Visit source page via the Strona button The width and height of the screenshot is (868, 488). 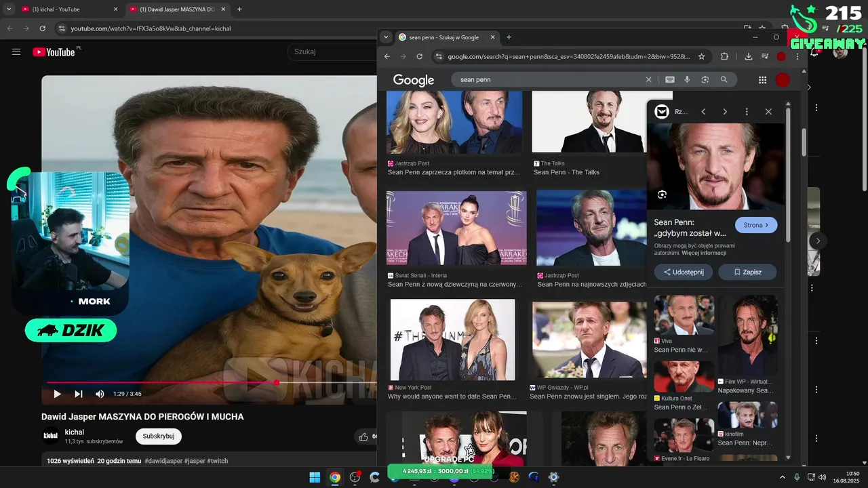756,225
